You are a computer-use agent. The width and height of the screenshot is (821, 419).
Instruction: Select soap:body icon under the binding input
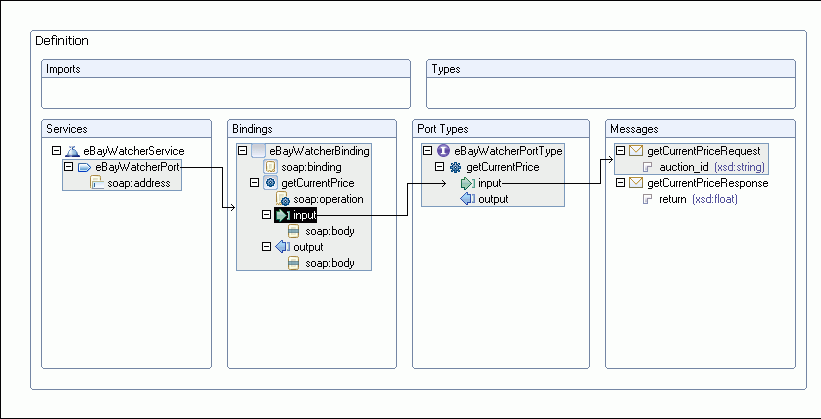coord(294,231)
